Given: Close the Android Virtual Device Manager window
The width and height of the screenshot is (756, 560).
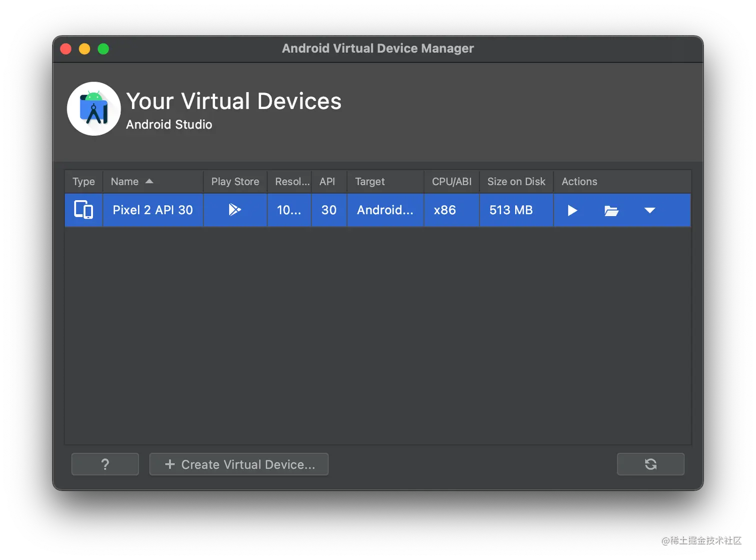Looking at the screenshot, I should 66,49.
